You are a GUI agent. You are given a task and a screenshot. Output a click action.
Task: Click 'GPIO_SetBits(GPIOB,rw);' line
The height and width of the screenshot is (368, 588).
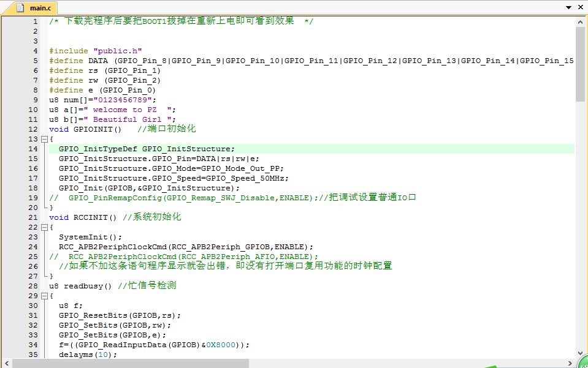coord(115,325)
